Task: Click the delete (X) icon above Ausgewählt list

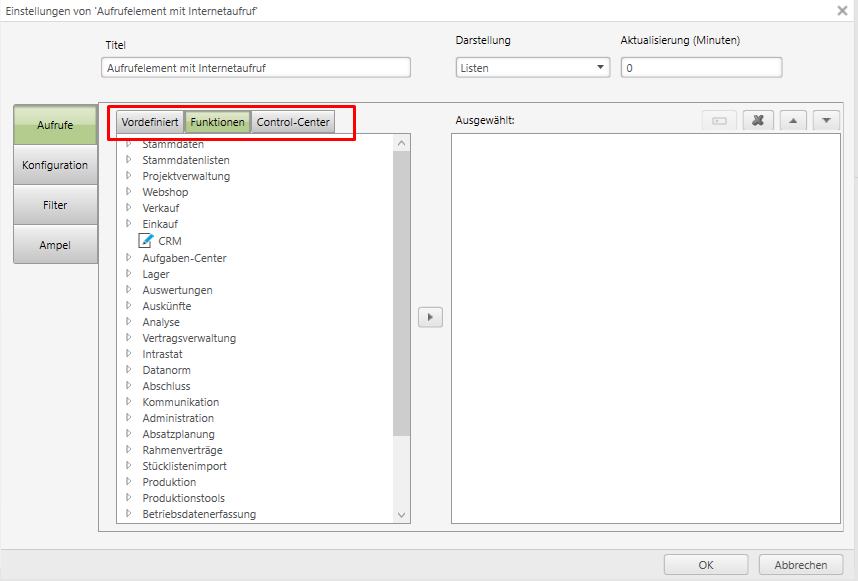Action: tap(758, 120)
